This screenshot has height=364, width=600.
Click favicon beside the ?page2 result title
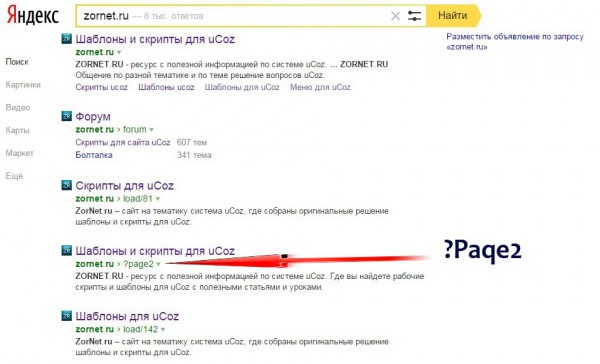pos(67,250)
